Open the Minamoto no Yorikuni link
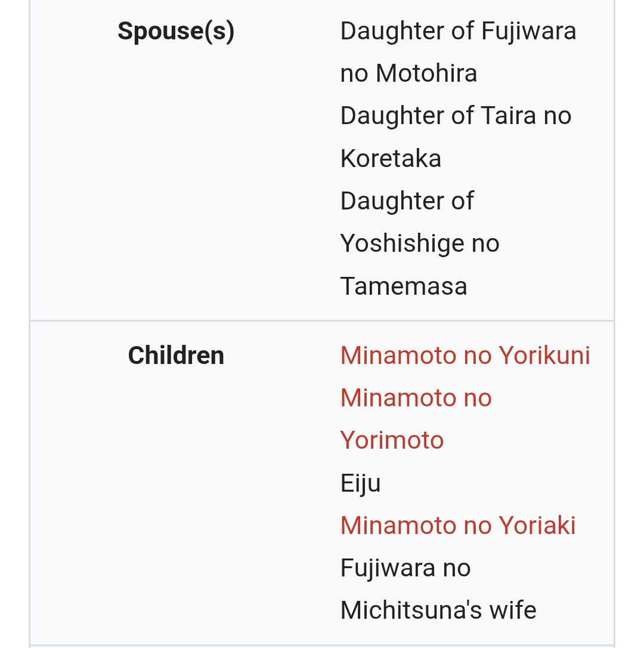644x648 pixels. tap(465, 356)
